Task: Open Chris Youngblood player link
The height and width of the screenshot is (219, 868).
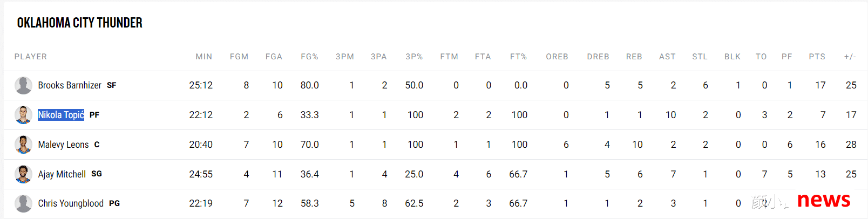Action: (71, 203)
